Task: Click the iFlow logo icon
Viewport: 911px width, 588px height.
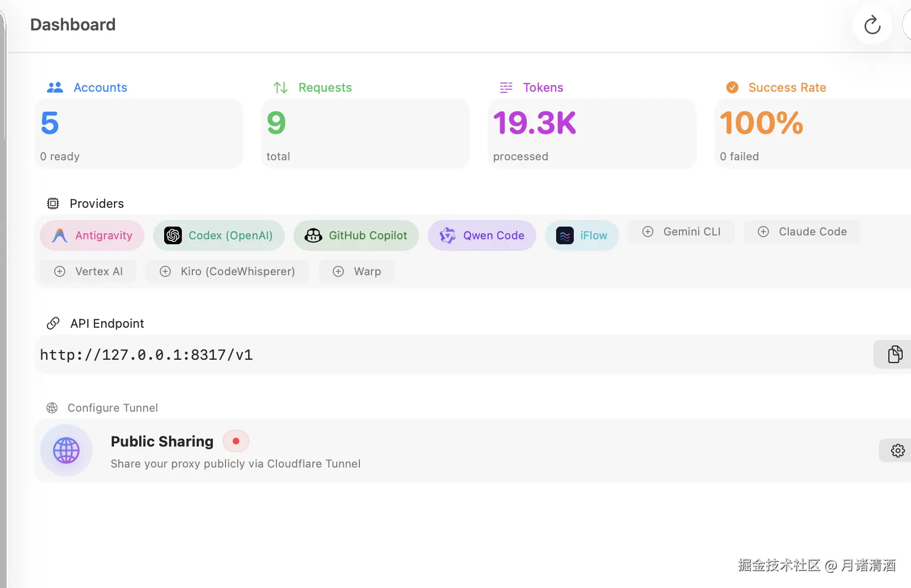Action: pyautogui.click(x=565, y=235)
